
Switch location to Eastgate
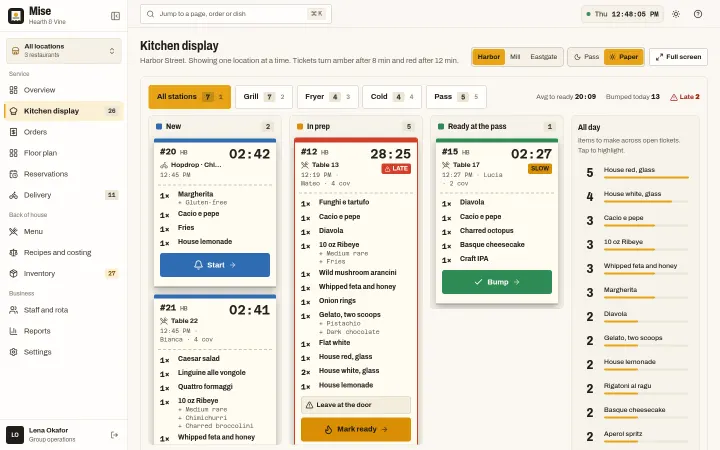[544, 57]
